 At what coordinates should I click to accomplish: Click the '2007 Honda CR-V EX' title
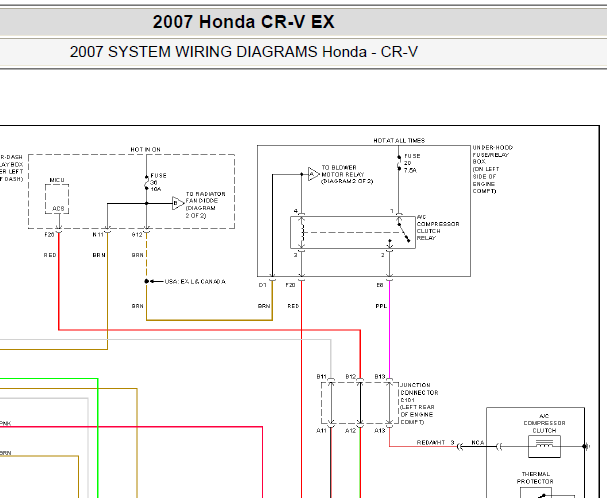243,22
